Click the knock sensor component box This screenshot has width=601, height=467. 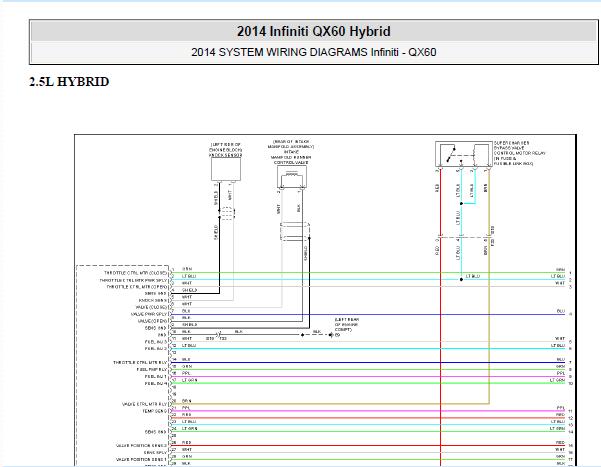pos(226,169)
